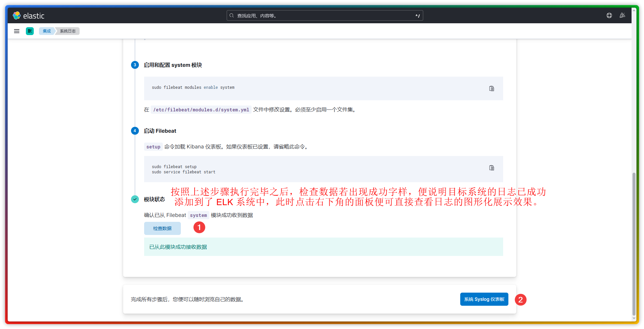Click the step 4 number badge
The image size is (644, 329).
click(x=135, y=131)
